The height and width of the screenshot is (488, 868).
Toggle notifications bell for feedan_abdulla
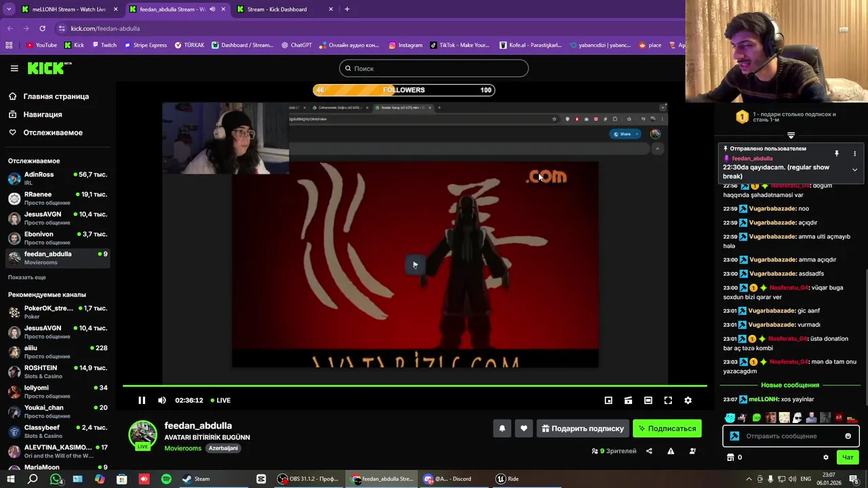click(x=502, y=428)
